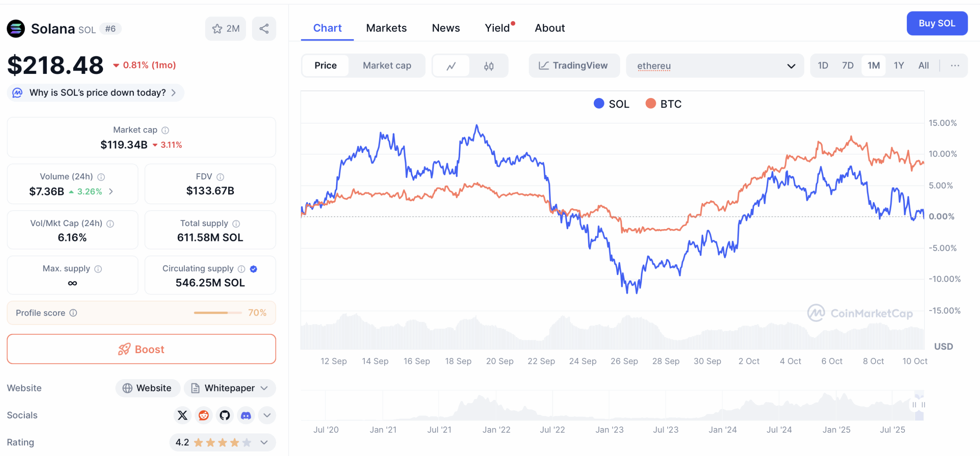Open the News tab
The width and height of the screenshot is (980, 456).
pyautogui.click(x=446, y=28)
